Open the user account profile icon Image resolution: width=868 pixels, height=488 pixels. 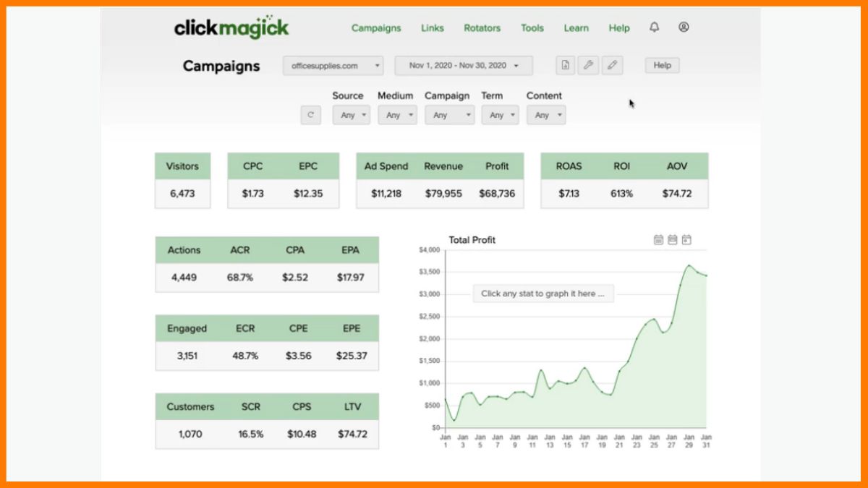[684, 27]
